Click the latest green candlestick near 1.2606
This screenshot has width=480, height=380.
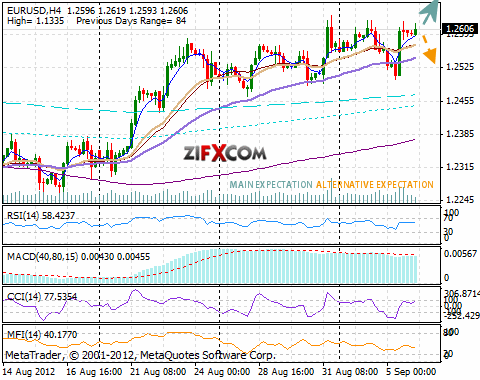[415, 29]
